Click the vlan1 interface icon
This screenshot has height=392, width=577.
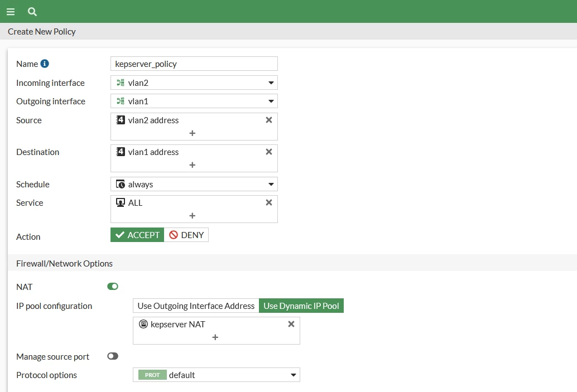[121, 101]
